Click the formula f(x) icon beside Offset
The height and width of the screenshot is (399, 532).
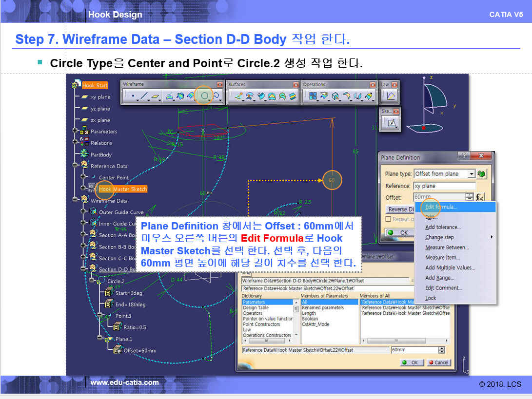coord(480,197)
